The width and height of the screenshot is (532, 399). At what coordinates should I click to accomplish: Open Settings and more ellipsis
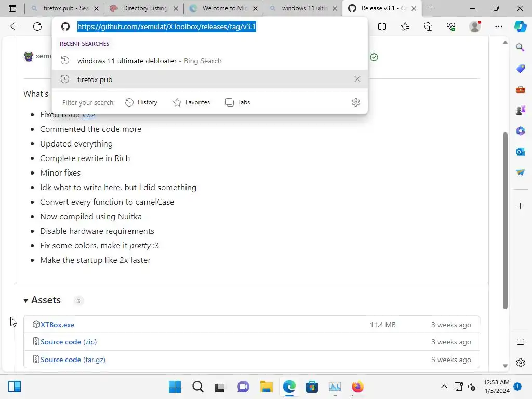pyautogui.click(x=498, y=26)
